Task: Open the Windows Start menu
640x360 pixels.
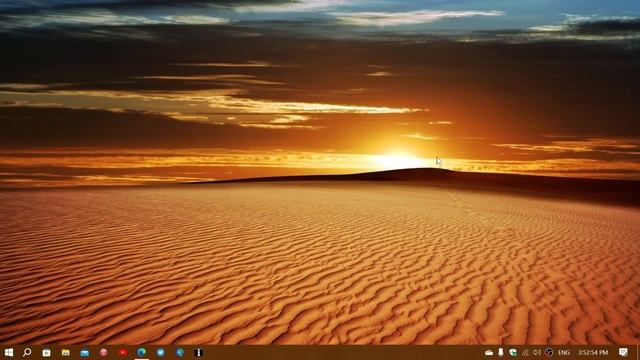Action: [9, 352]
